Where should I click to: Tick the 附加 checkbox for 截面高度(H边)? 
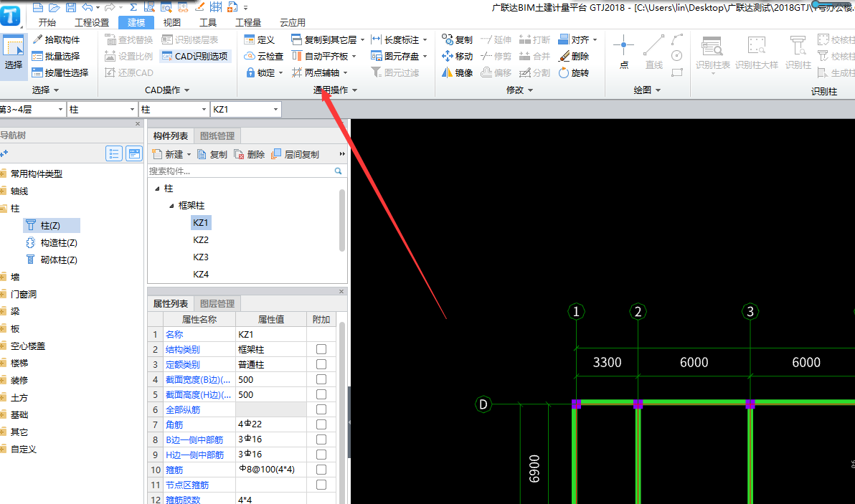click(x=321, y=394)
